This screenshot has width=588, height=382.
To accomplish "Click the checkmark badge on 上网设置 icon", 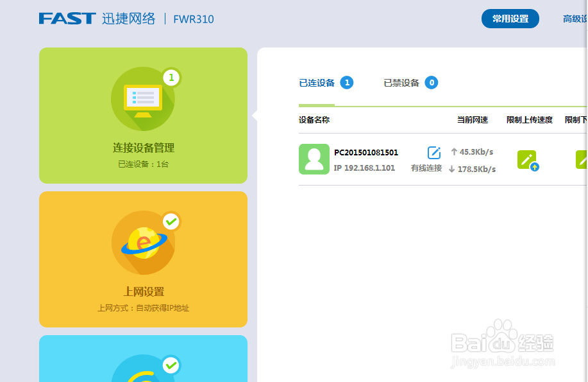I will 171,221.
